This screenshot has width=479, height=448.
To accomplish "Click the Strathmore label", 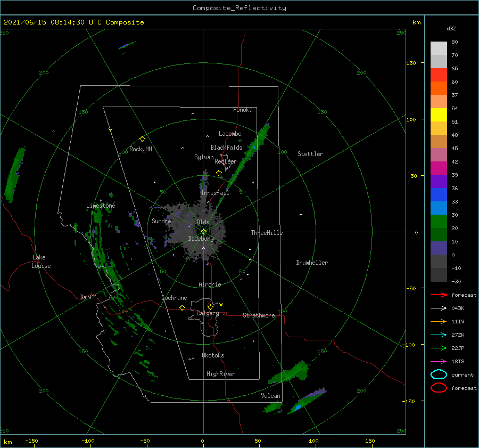I will tap(259, 315).
